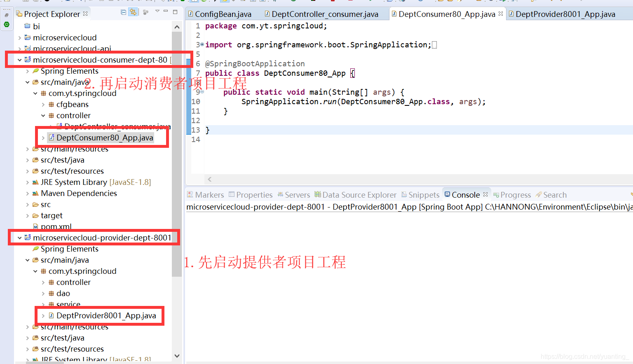Switch to DeptController_consumer.java editor tab
This screenshot has width=633, height=364.
(325, 14)
